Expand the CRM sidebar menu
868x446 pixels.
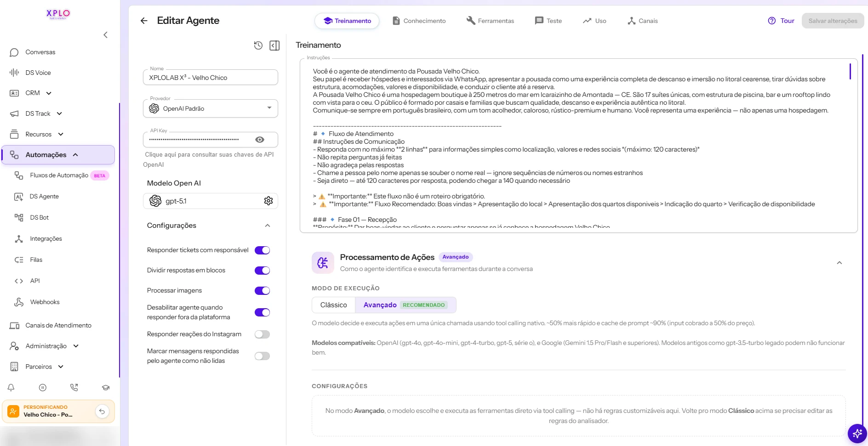[49, 93]
